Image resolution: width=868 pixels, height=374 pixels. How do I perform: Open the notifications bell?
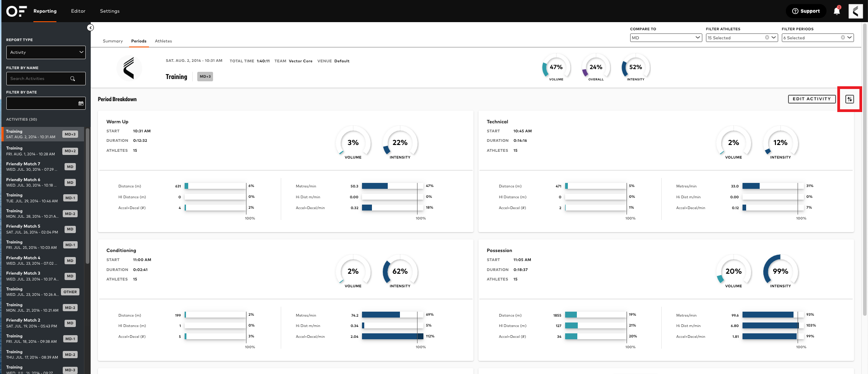coord(836,11)
